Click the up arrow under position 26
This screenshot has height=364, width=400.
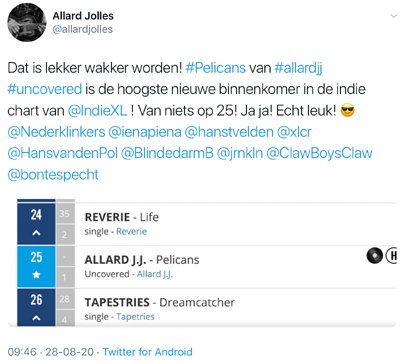point(36,318)
